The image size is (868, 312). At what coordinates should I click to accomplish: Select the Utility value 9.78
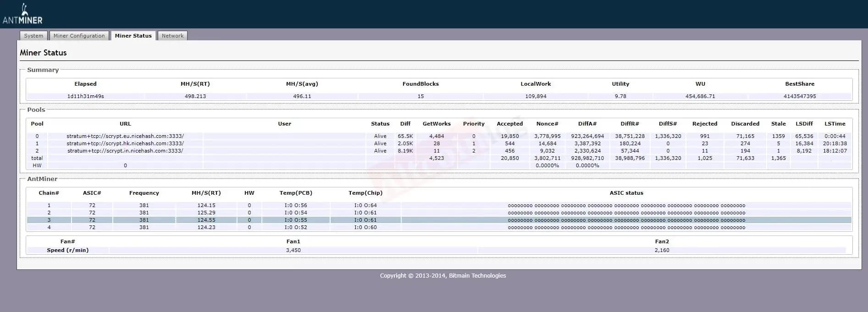(x=620, y=96)
